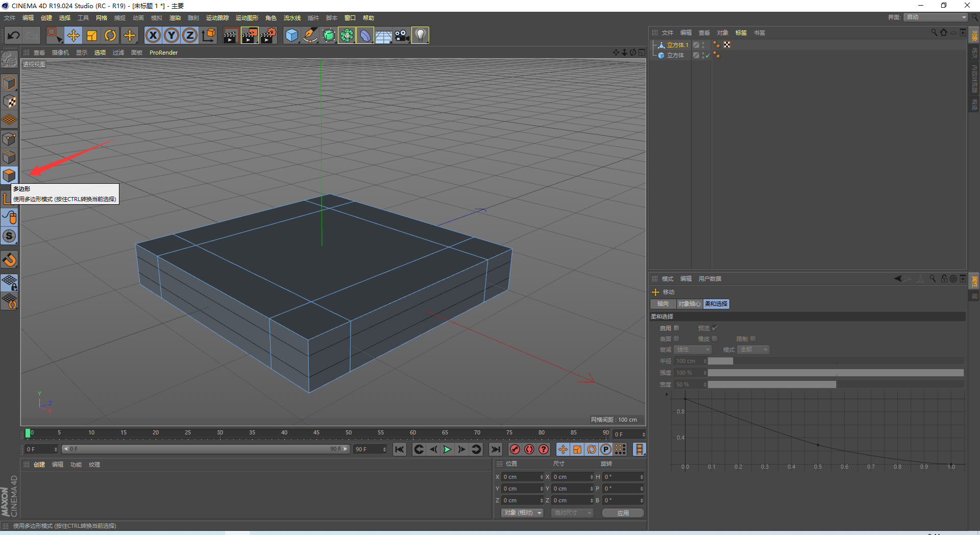Select the Rotate tool in top toolbar
The image size is (980, 535).
pos(110,35)
